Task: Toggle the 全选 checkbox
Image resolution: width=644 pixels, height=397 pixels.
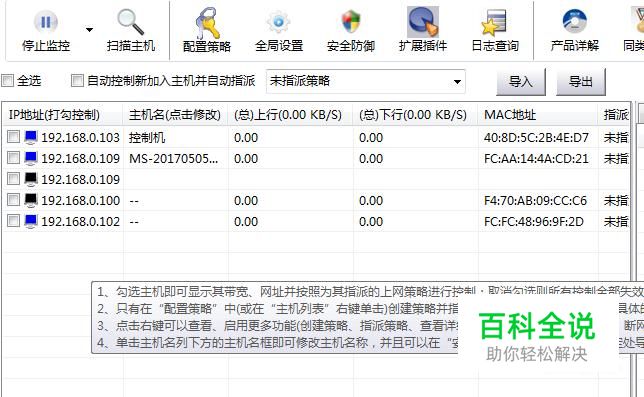Action: [x=7, y=80]
